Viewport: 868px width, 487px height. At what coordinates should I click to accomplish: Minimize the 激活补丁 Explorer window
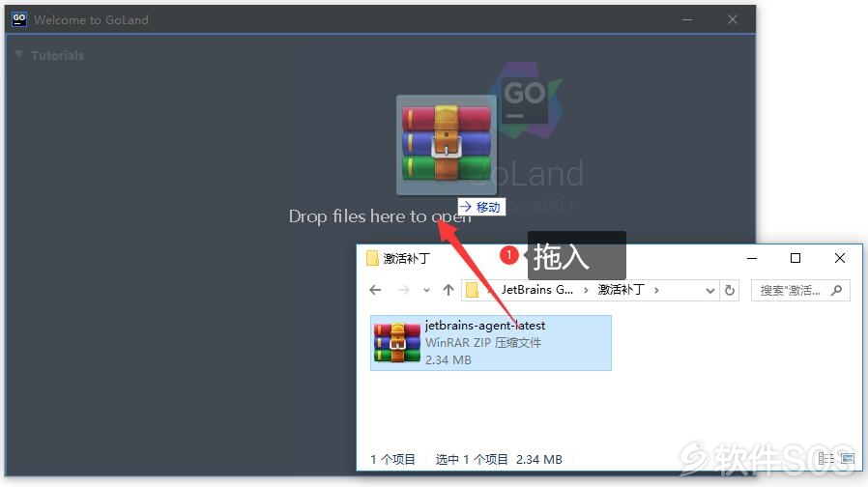pyautogui.click(x=752, y=258)
